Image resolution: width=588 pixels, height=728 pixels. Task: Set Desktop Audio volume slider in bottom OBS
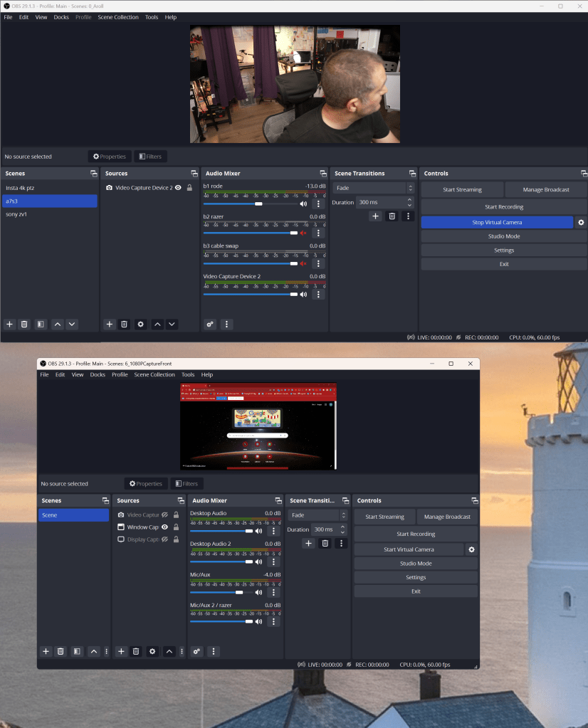pyautogui.click(x=221, y=531)
